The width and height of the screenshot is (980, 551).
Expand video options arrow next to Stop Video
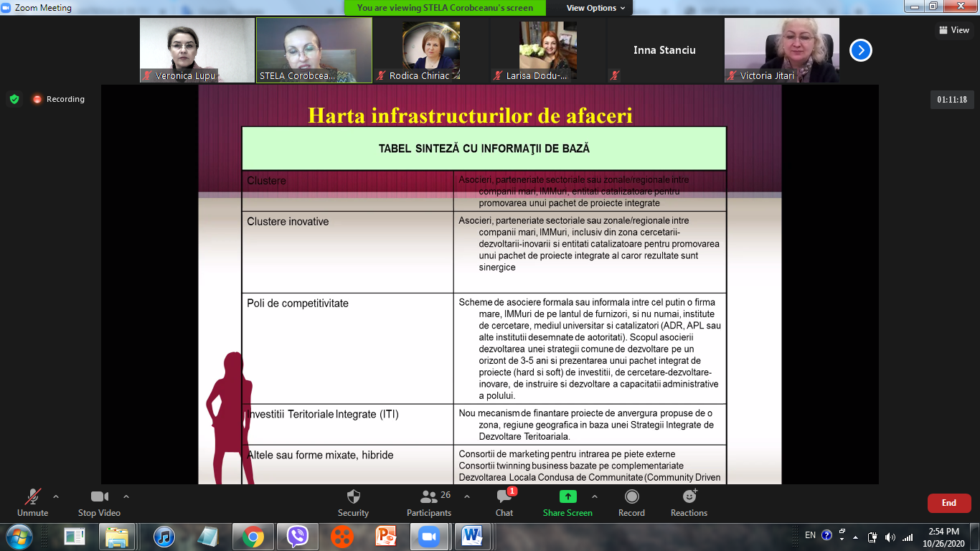(x=126, y=496)
